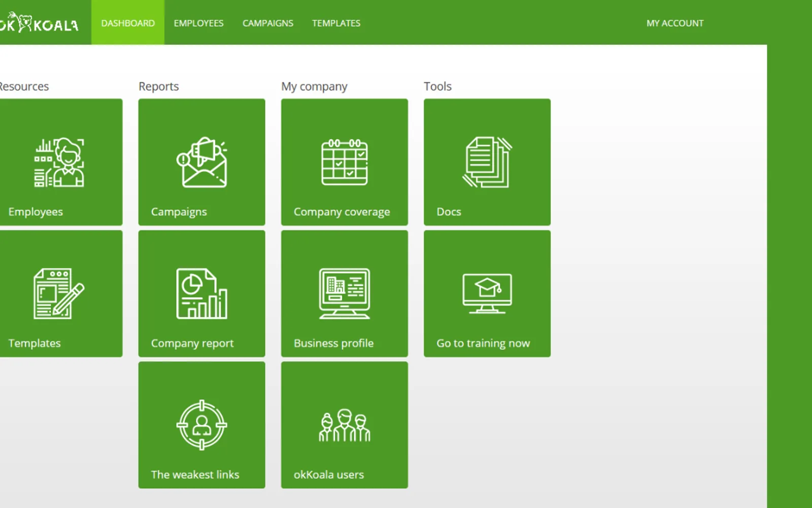Select The weakest links target icon
Image resolution: width=812 pixels, height=508 pixels.
[x=202, y=425]
